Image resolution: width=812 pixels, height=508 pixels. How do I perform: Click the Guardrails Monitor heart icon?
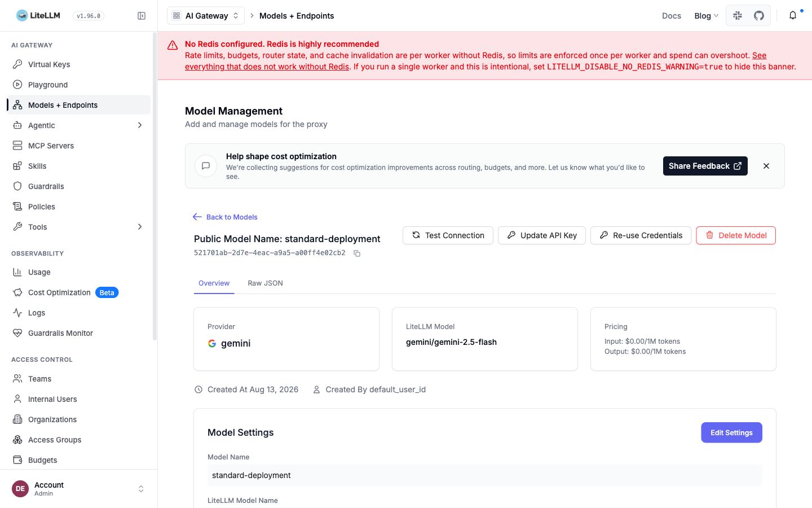(17, 333)
